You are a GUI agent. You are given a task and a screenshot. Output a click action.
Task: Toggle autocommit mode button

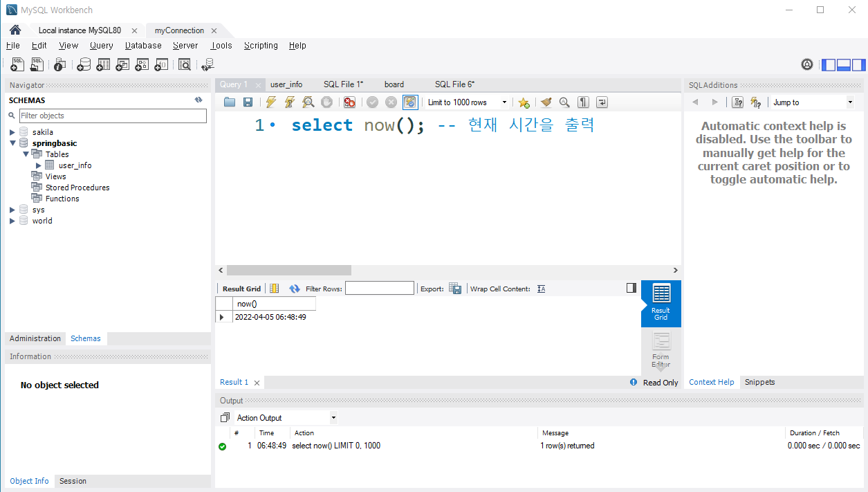tap(410, 102)
